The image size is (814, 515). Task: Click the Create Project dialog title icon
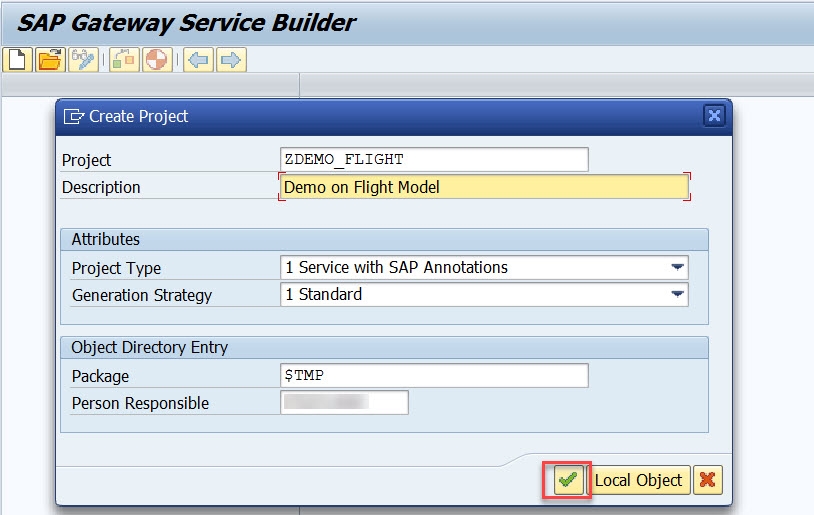tap(73, 116)
